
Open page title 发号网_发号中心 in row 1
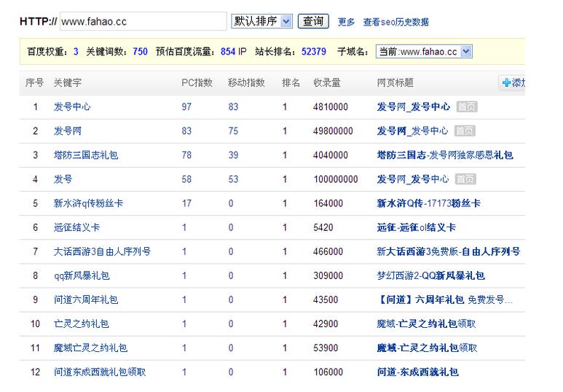point(413,106)
